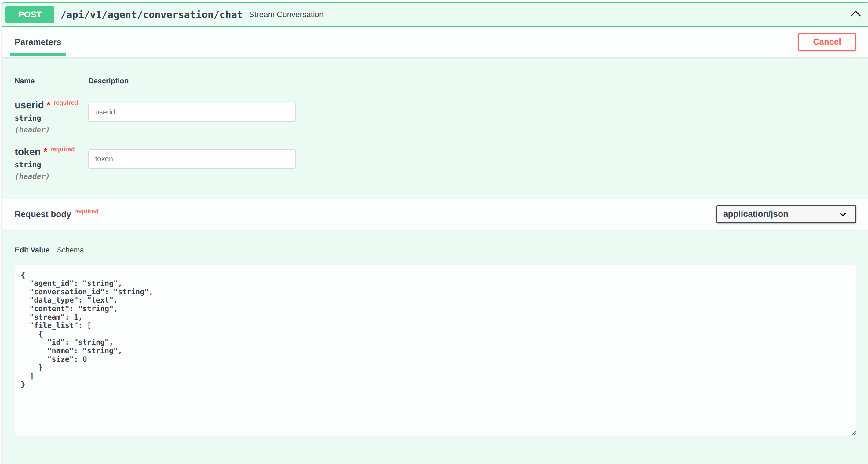This screenshot has width=868, height=464.
Task: Click the Stream Conversation summary text
Action: coord(286,14)
